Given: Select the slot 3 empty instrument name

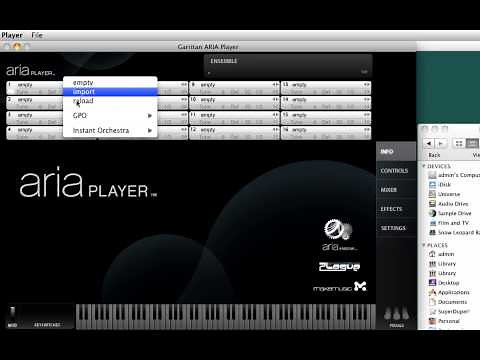Looking at the screenshot, I should tap(25, 115).
